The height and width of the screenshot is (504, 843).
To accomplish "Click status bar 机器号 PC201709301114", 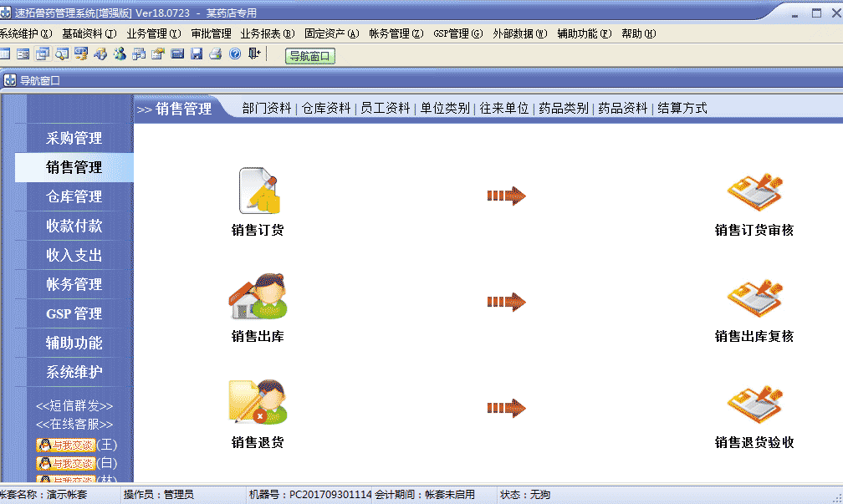I will tap(309, 494).
